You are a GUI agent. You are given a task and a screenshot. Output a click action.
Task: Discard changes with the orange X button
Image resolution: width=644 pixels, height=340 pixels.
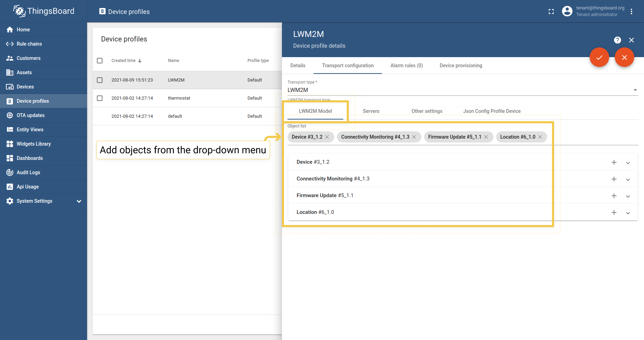(x=624, y=57)
